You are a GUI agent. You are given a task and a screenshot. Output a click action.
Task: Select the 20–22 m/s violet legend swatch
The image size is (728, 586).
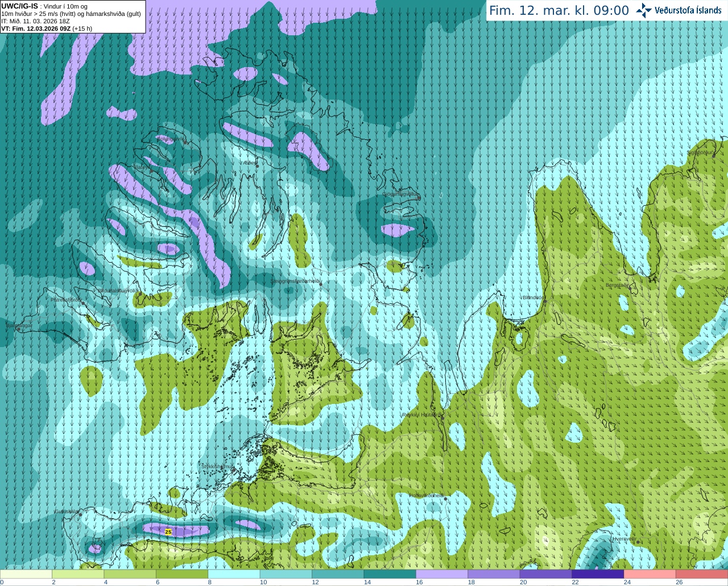(x=546, y=574)
